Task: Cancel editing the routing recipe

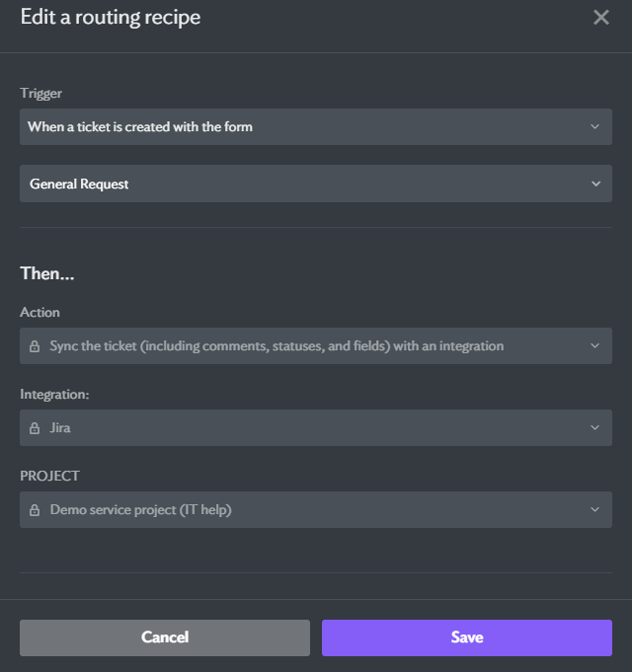Action: click(165, 637)
